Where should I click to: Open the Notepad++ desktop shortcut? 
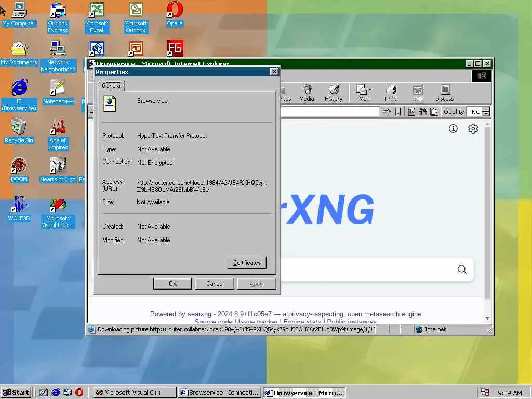tap(58, 92)
